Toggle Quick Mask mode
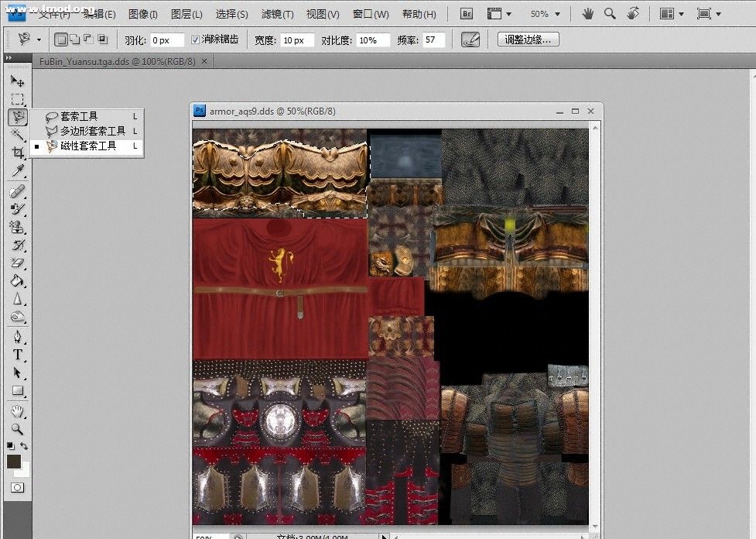 click(x=17, y=487)
